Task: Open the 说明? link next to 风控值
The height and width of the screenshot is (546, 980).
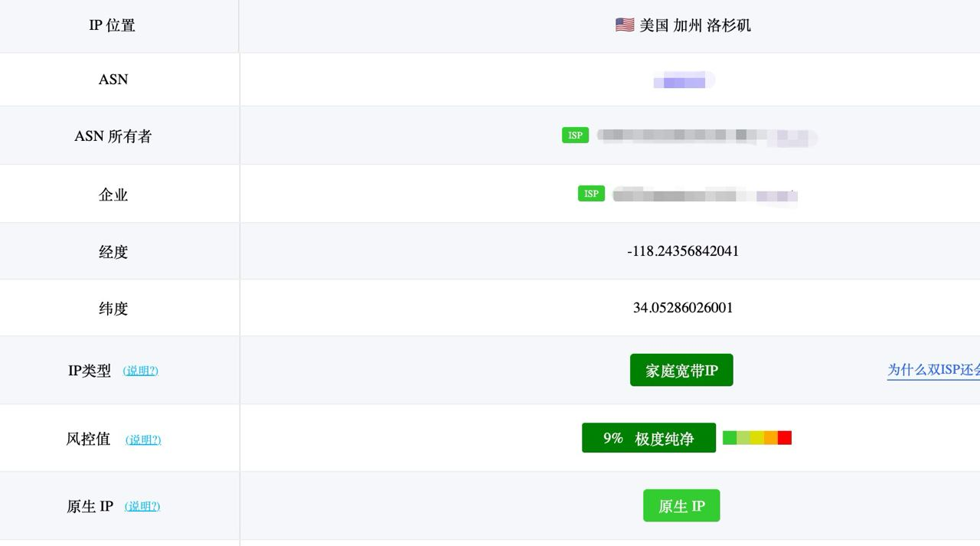Action: (143, 440)
